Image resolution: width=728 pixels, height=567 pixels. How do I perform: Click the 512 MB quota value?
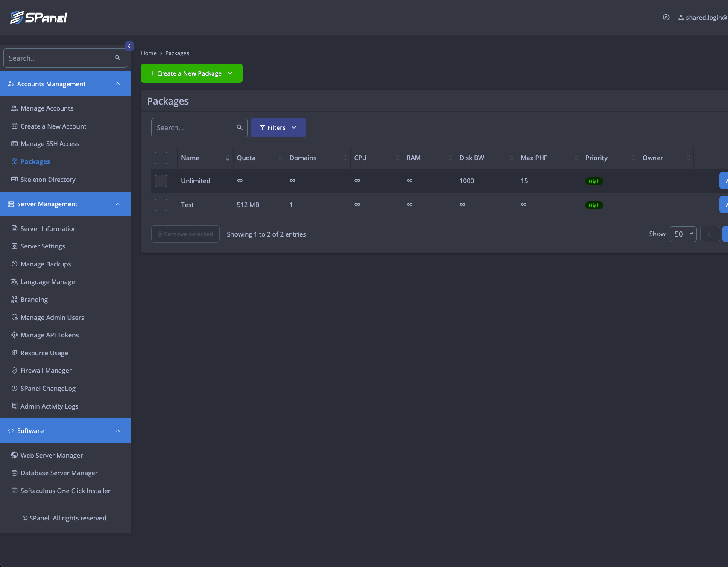click(248, 205)
